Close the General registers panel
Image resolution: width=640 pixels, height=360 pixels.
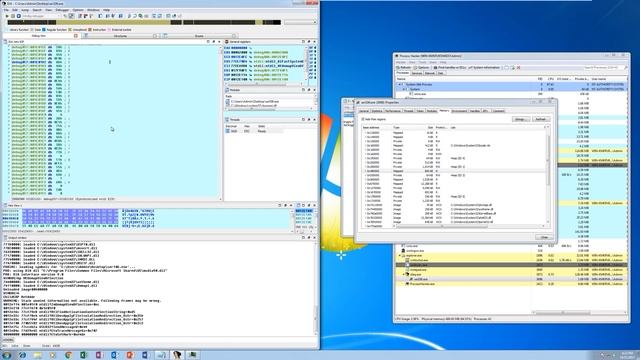tap(314, 42)
